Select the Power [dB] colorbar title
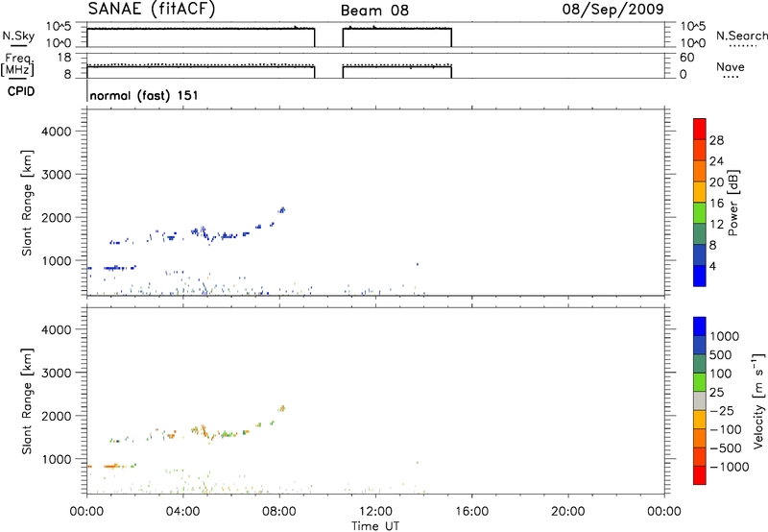 (x=732, y=203)
